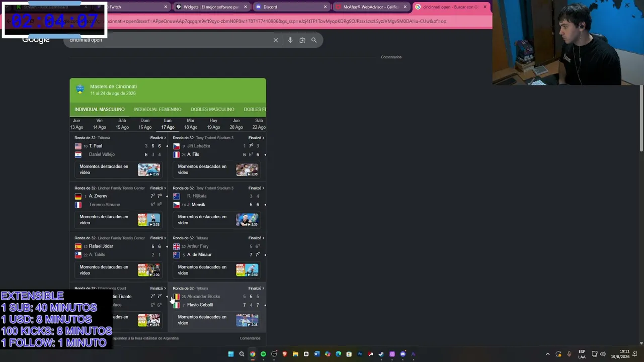Click the microphone icon in system tray

click(569, 354)
